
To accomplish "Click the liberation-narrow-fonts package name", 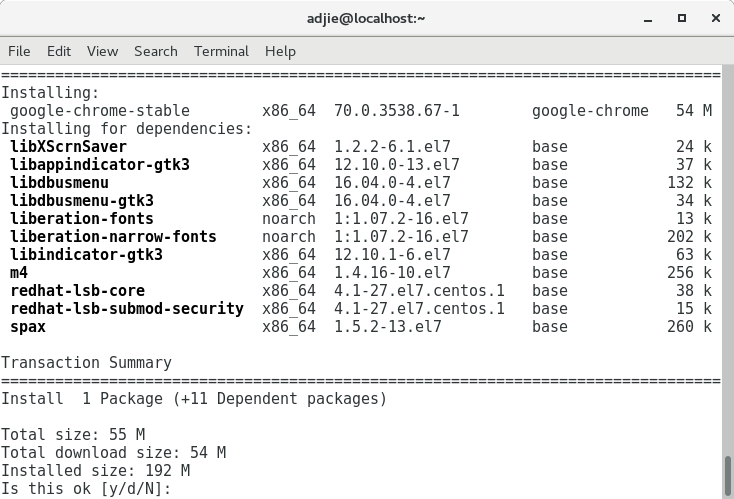I will point(113,236).
